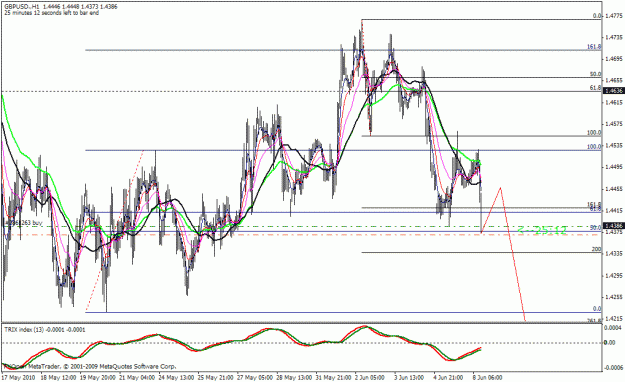The image size is (625, 382).
Task: Click the blue 100.0 Fibonacci label beside 1.4535
Action: tap(594, 147)
